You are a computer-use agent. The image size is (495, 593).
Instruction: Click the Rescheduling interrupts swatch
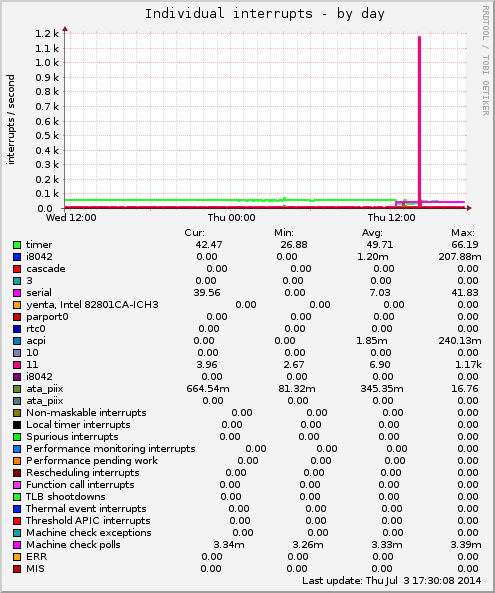point(17,473)
